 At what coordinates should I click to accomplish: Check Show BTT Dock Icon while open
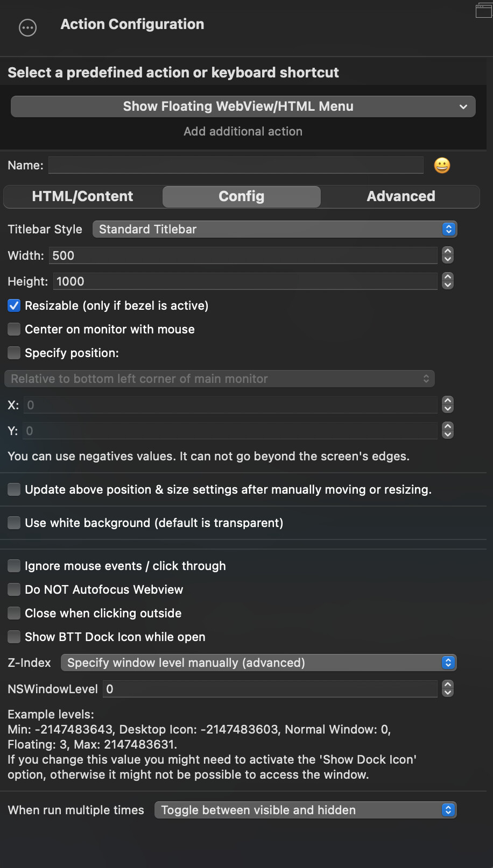click(x=14, y=637)
